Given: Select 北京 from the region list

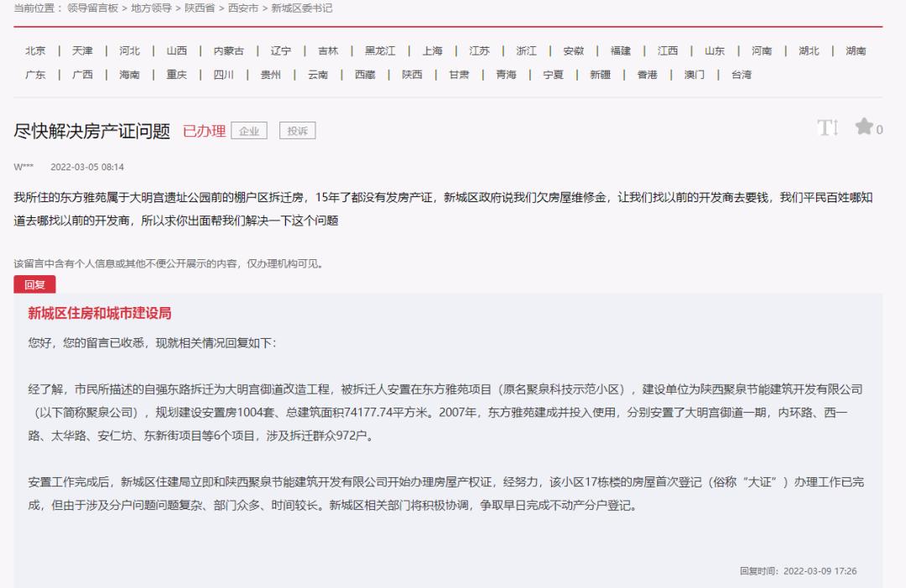Looking at the screenshot, I should pyautogui.click(x=34, y=50).
